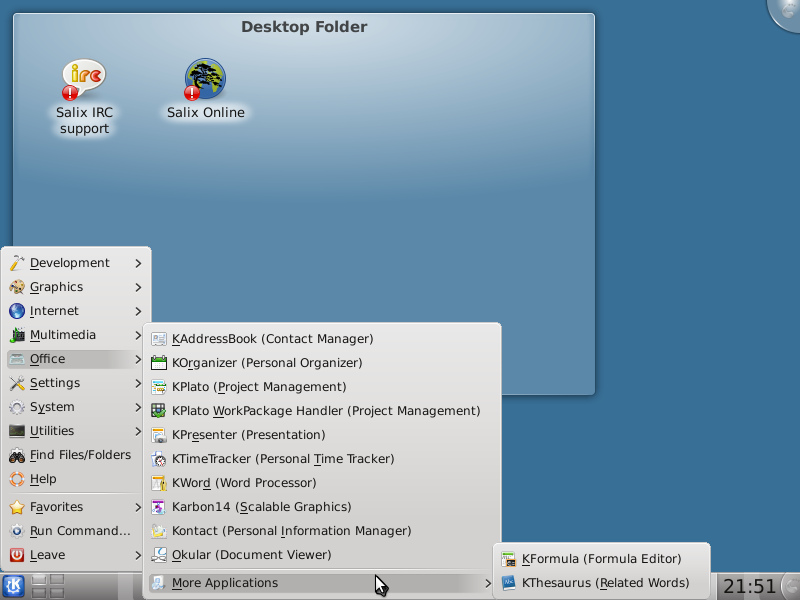The image size is (800, 600).
Task: Launch Karbon14 (Scalable Graphics)
Action: 322,507
